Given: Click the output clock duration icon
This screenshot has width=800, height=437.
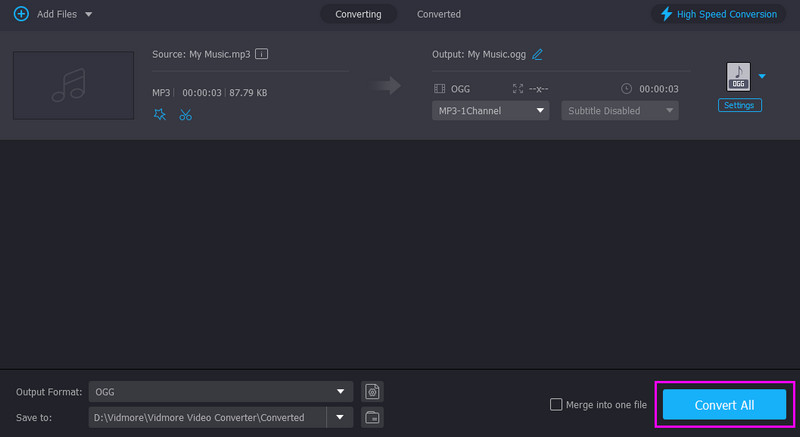Looking at the screenshot, I should point(627,89).
